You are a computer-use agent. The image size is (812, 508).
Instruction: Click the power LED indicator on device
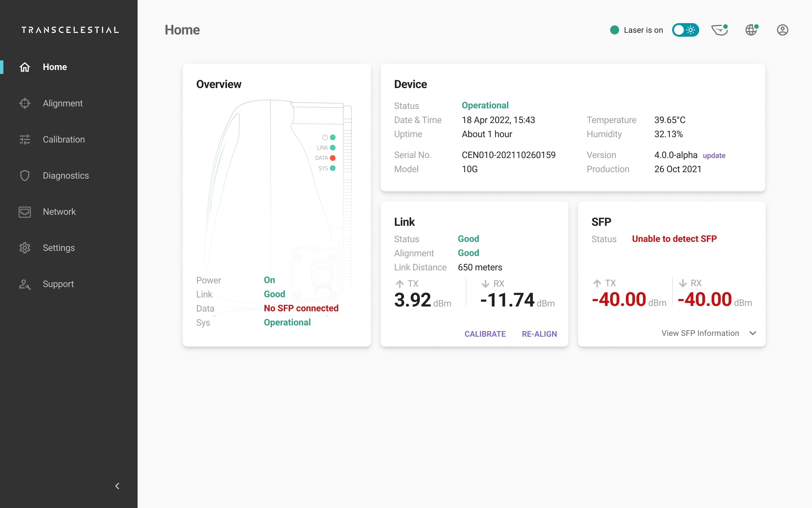point(332,137)
